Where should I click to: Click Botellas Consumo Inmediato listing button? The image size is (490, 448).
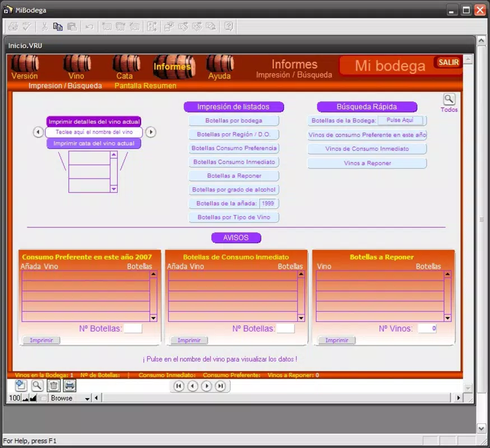click(234, 162)
